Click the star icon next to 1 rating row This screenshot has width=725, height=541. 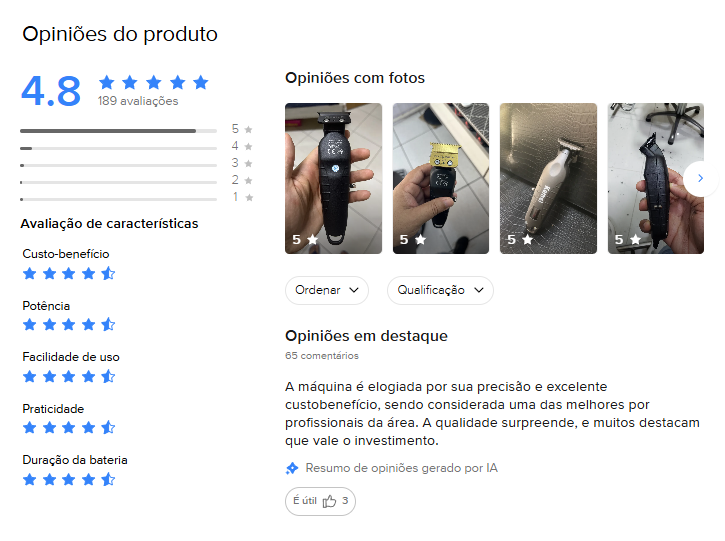[x=249, y=198]
